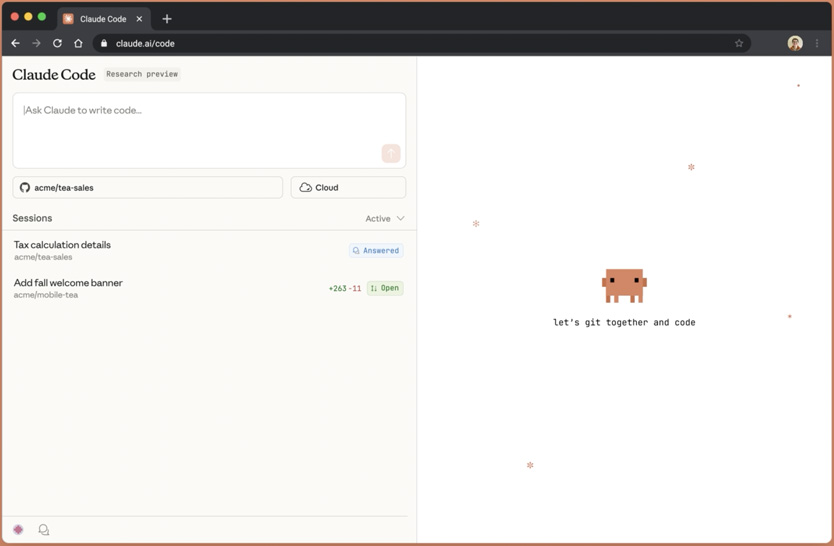Open the Add fall welcome banner session

coord(68,283)
